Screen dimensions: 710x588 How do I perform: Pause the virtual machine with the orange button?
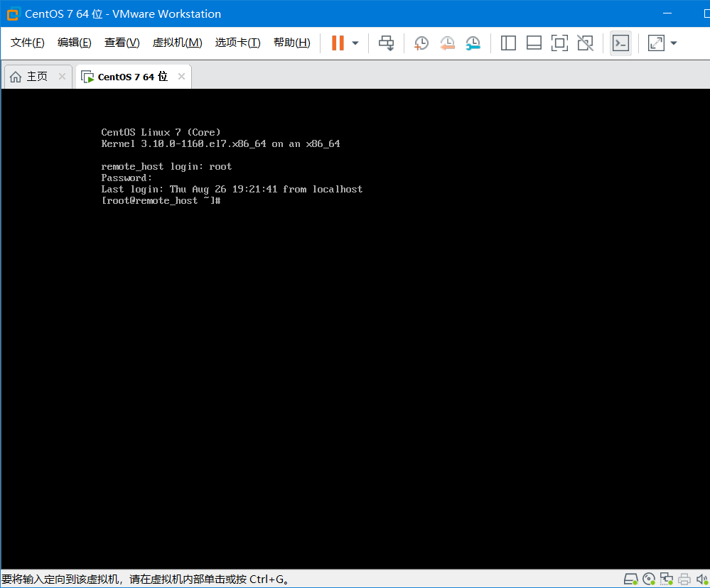(338, 43)
